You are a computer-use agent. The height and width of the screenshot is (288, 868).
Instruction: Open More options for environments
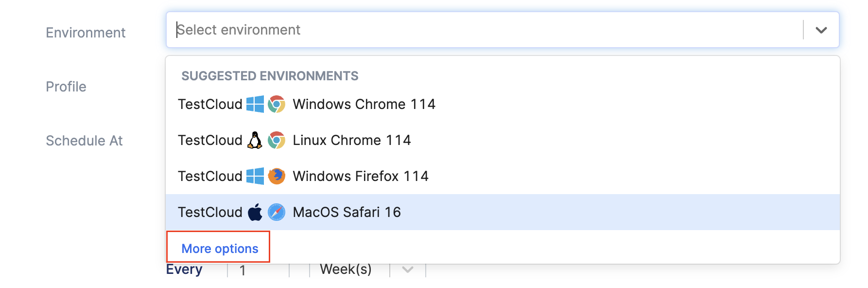point(219,248)
